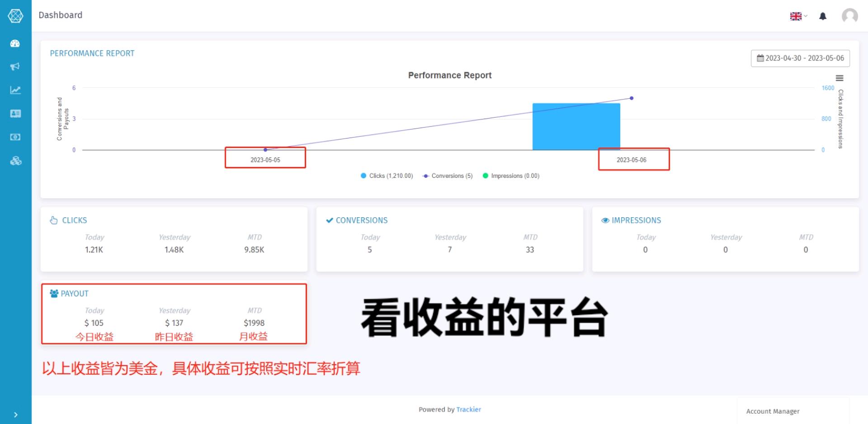Click the PERFORMANCE REPORT heading

[92, 53]
